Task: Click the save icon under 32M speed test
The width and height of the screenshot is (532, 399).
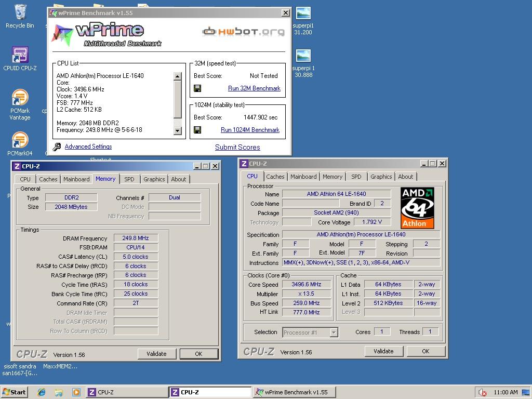Action: coord(197,88)
